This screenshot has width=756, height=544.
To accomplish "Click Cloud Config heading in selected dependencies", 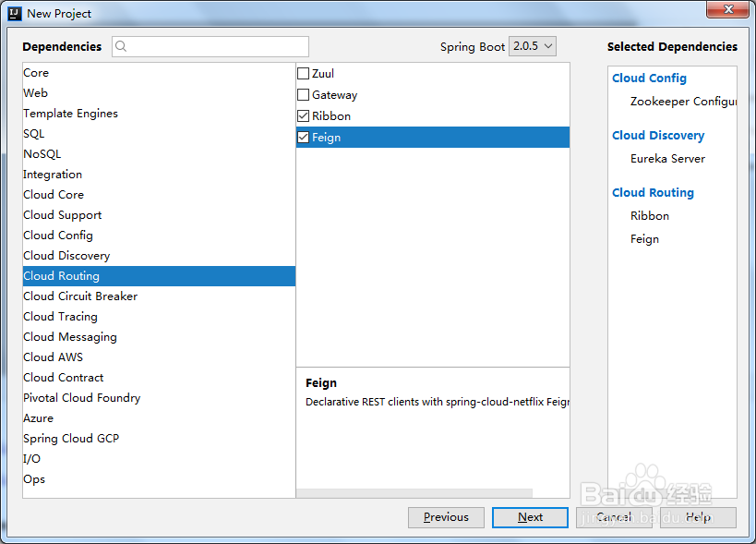I will 649,79.
